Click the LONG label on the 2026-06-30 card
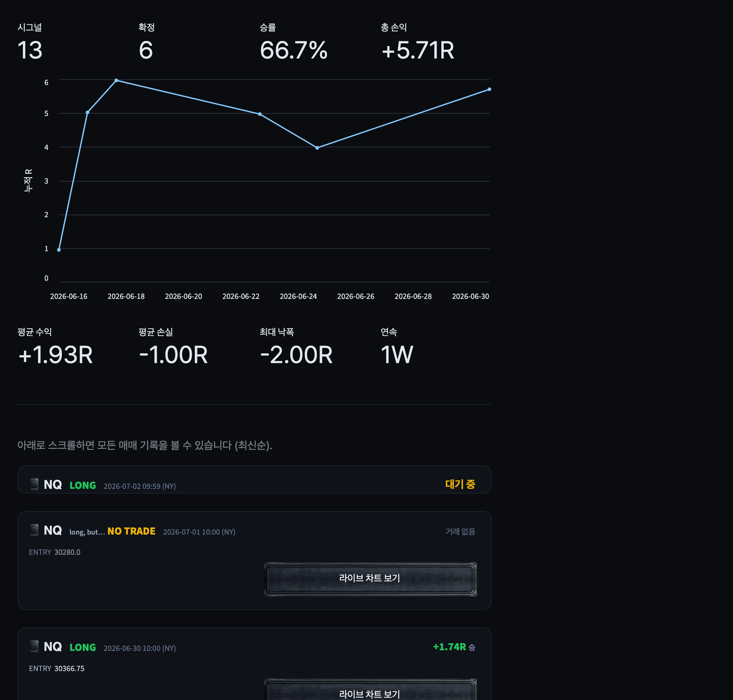Viewport: 733px width, 700px height. coord(83,648)
